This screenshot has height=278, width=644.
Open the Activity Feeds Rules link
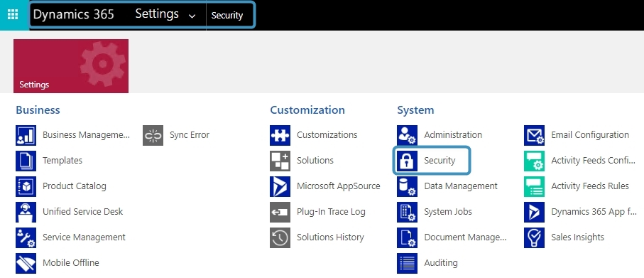click(590, 186)
